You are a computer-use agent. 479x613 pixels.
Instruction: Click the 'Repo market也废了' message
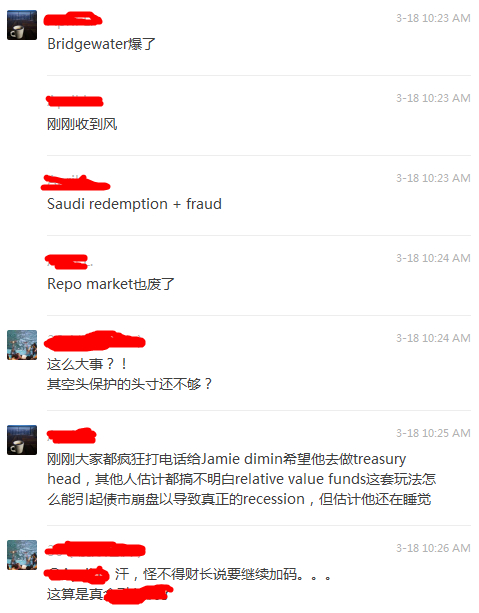click(111, 284)
